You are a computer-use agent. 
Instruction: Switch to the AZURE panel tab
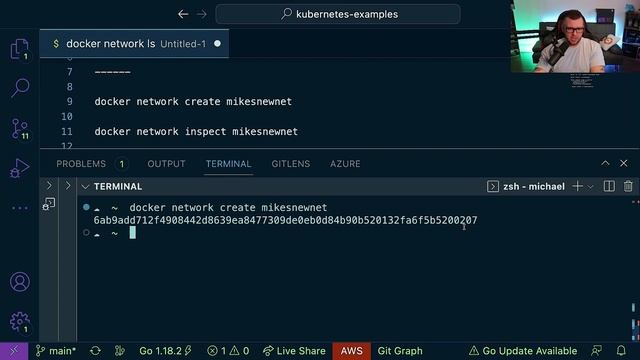pyautogui.click(x=345, y=164)
